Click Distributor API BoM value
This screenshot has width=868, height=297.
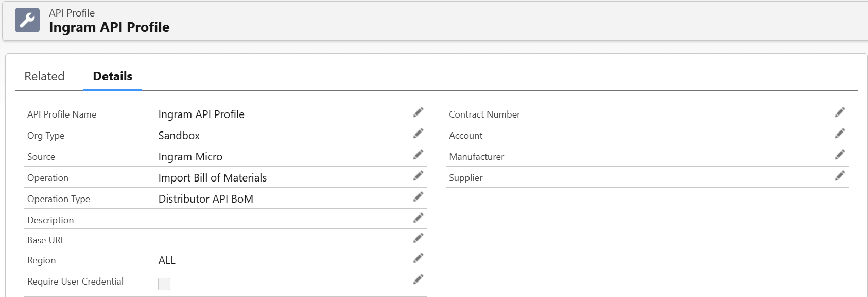(x=205, y=199)
